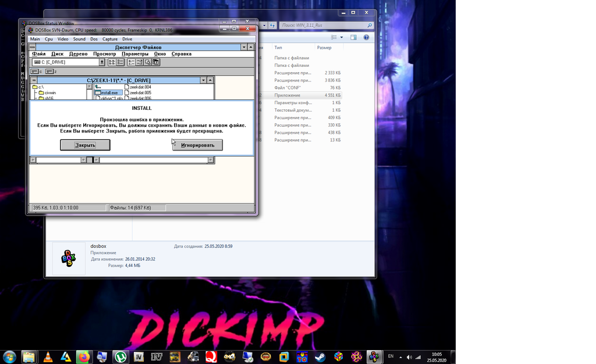596x364 pixels.
Task: Click the Windows Start button
Action: pyautogui.click(x=10, y=357)
